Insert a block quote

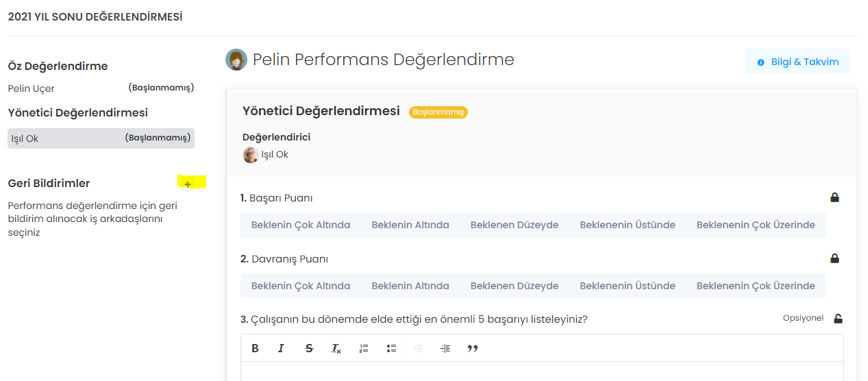click(x=473, y=348)
